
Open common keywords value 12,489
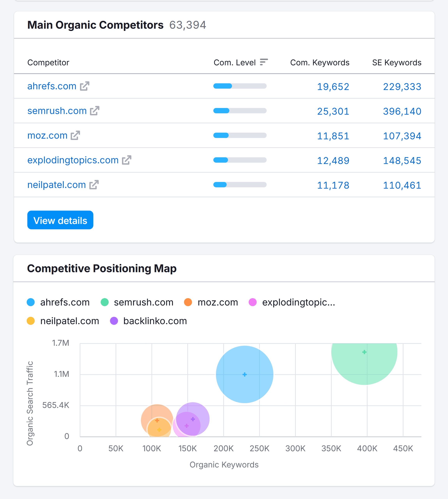tap(333, 161)
